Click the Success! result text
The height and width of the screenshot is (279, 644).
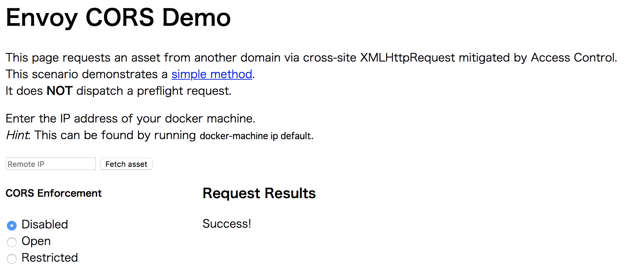click(x=227, y=224)
